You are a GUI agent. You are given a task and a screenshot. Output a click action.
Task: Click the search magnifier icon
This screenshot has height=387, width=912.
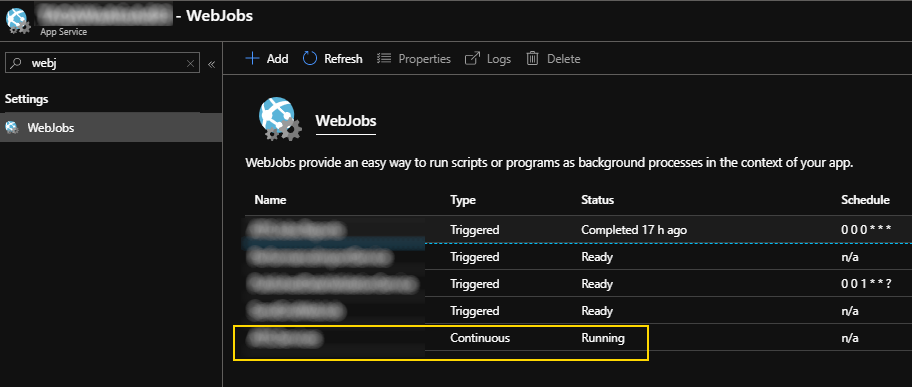tap(16, 63)
